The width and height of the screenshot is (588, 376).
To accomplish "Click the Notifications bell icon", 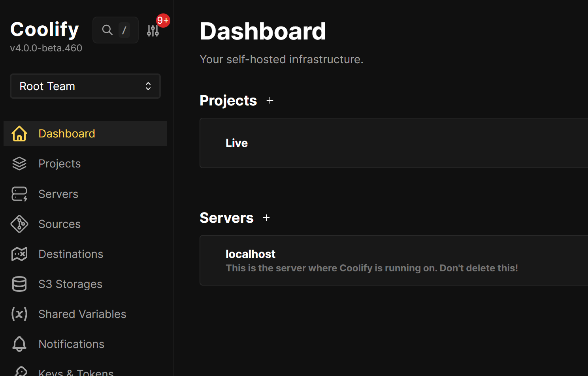I will pos(19,344).
